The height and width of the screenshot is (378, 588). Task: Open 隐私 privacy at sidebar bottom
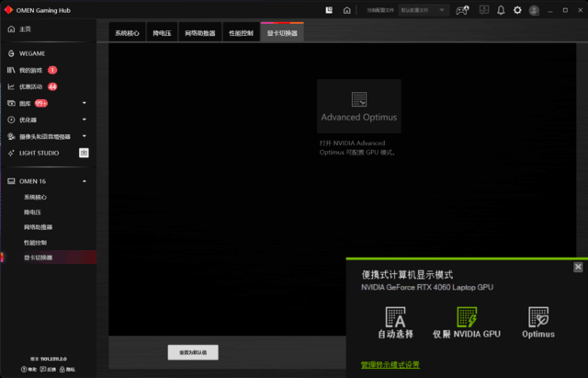tap(67, 370)
